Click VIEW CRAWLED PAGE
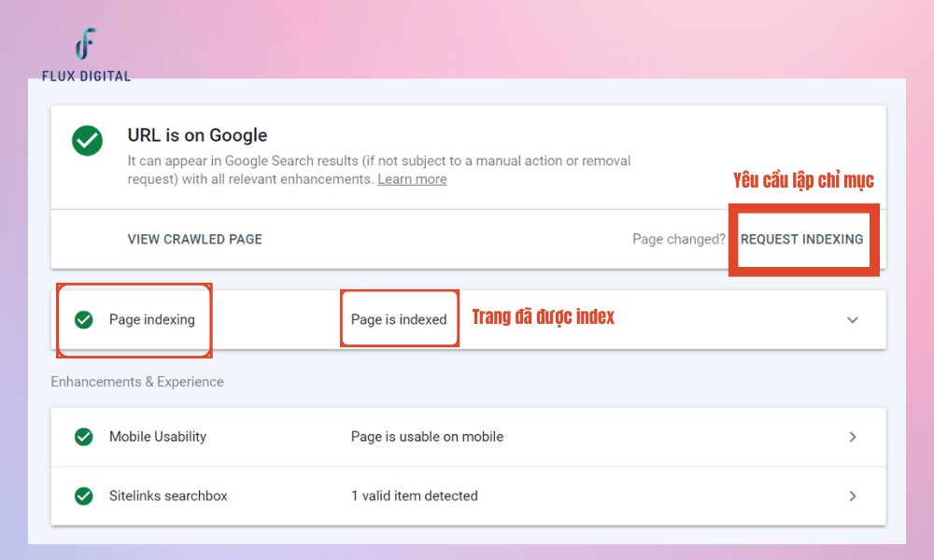 (x=195, y=239)
